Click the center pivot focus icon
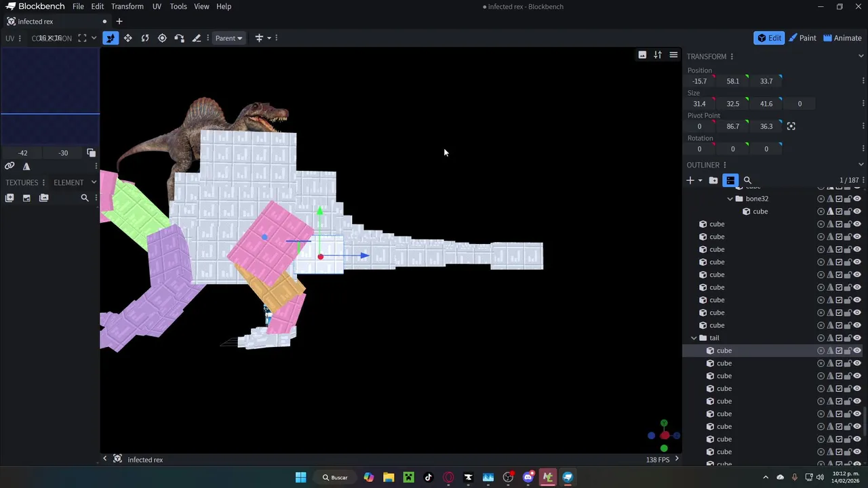 click(x=791, y=126)
